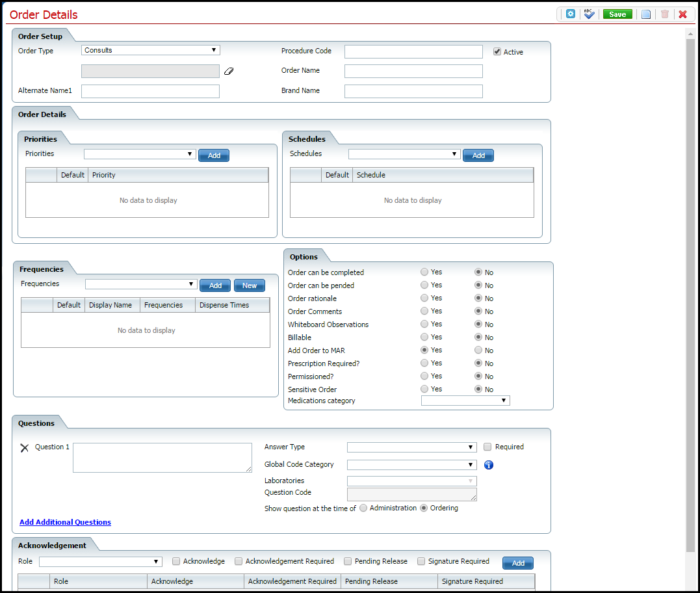Click the Display Name column header
The width and height of the screenshot is (700, 593).
point(112,305)
